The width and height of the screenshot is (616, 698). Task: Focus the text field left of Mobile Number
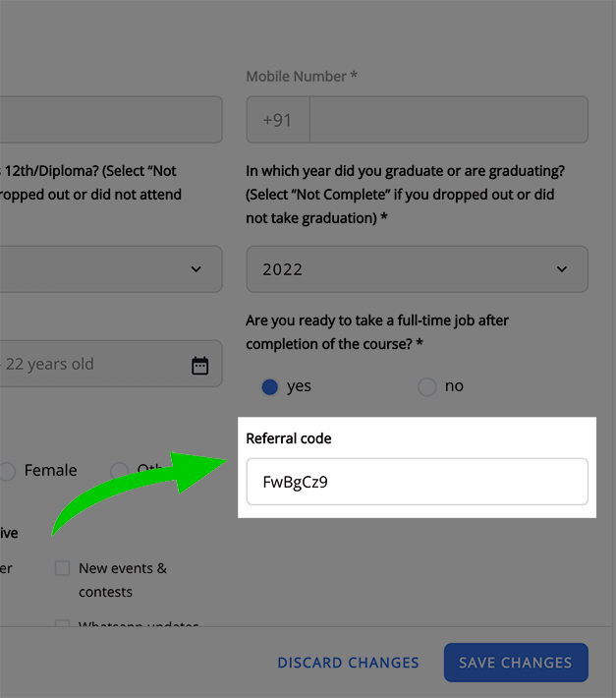[x=108, y=120]
